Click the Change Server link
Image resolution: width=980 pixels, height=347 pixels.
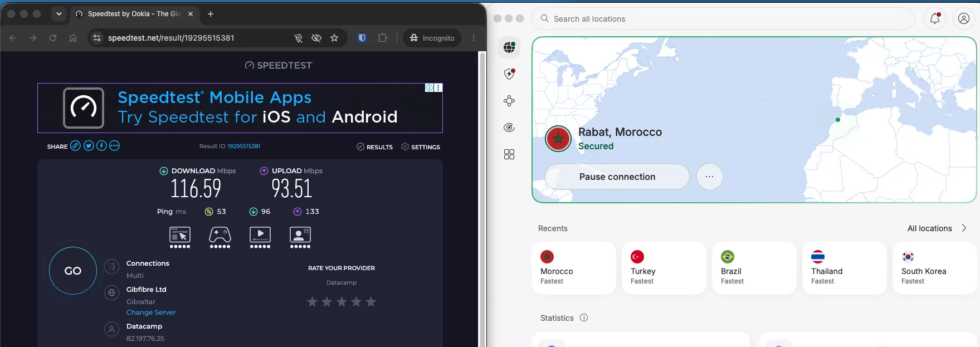pos(151,312)
